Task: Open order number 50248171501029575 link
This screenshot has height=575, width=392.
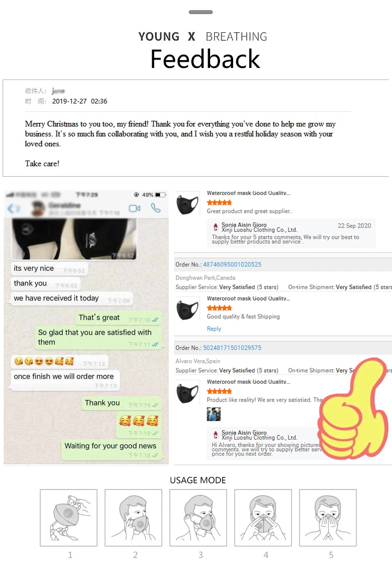Action: click(x=232, y=348)
